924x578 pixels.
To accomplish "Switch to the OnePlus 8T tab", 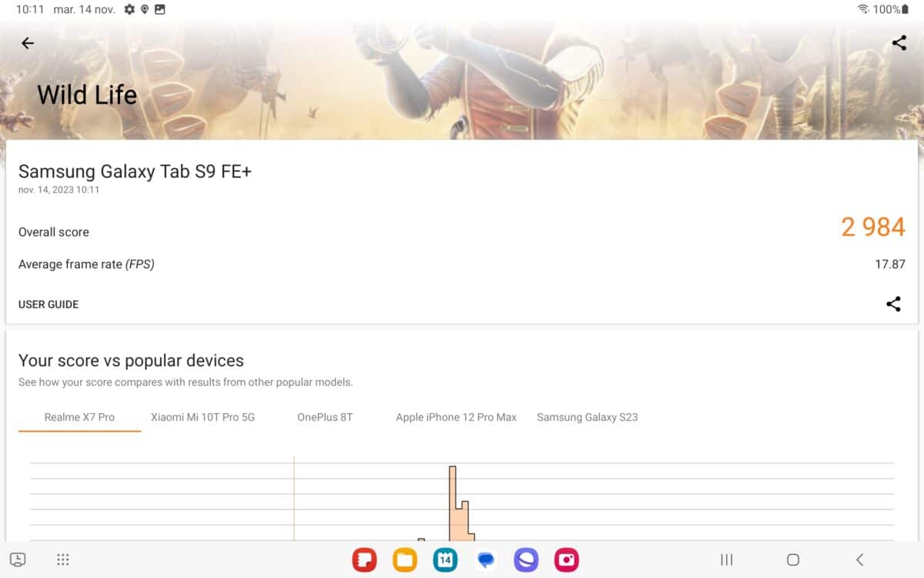I will pyautogui.click(x=325, y=417).
